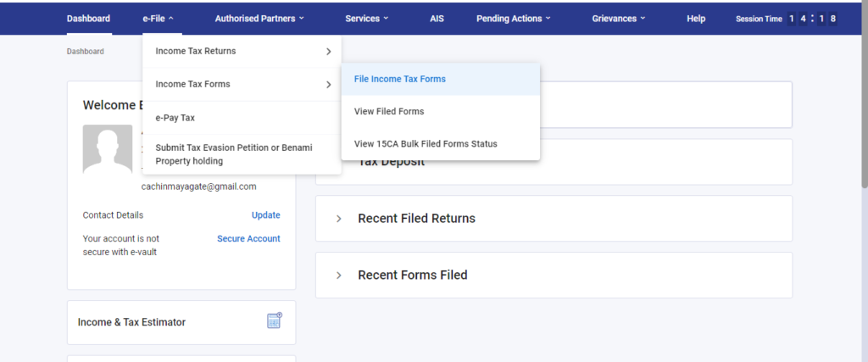
Task: Expand the Recent Forms Filed section
Action: pyautogui.click(x=339, y=276)
